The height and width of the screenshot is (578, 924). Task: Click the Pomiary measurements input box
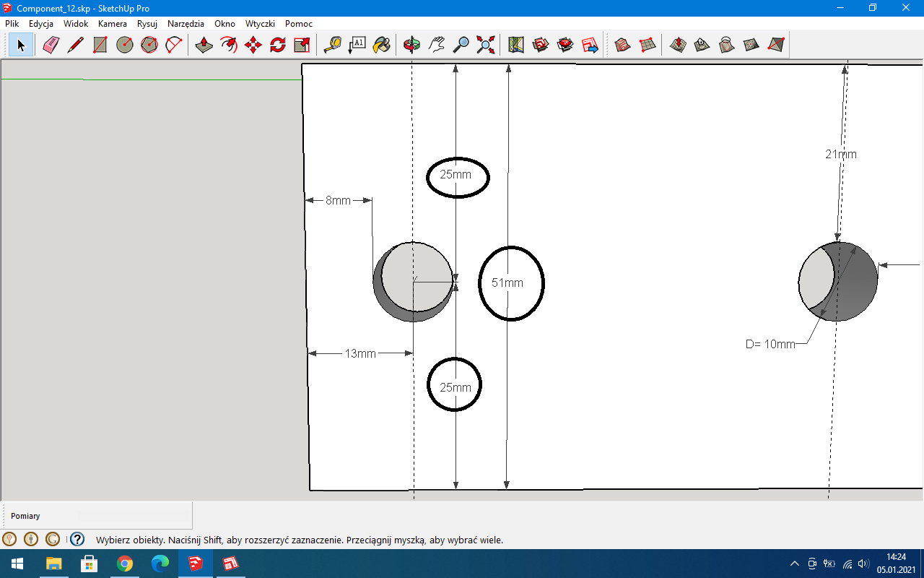134,516
